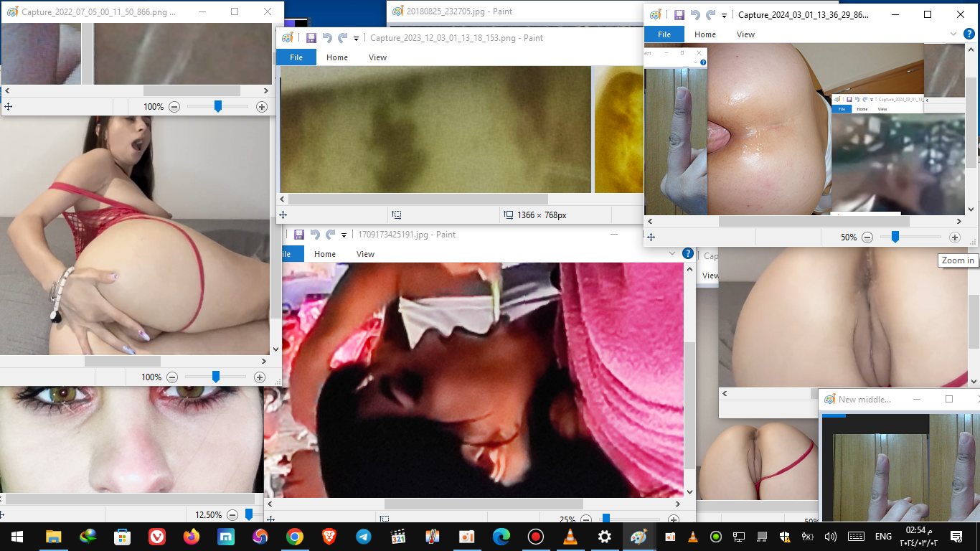
Task: Open Windows Settings gear in taskbar
Action: click(605, 537)
